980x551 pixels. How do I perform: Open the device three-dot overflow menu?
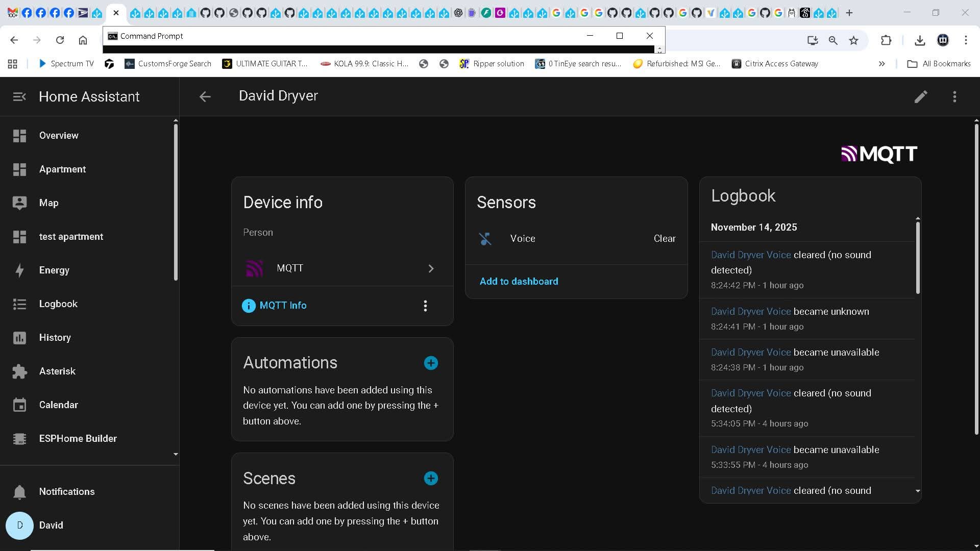954,97
